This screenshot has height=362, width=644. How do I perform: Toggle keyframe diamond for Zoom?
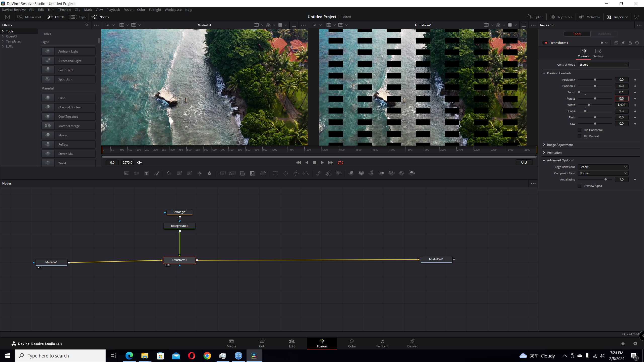pos(635,92)
